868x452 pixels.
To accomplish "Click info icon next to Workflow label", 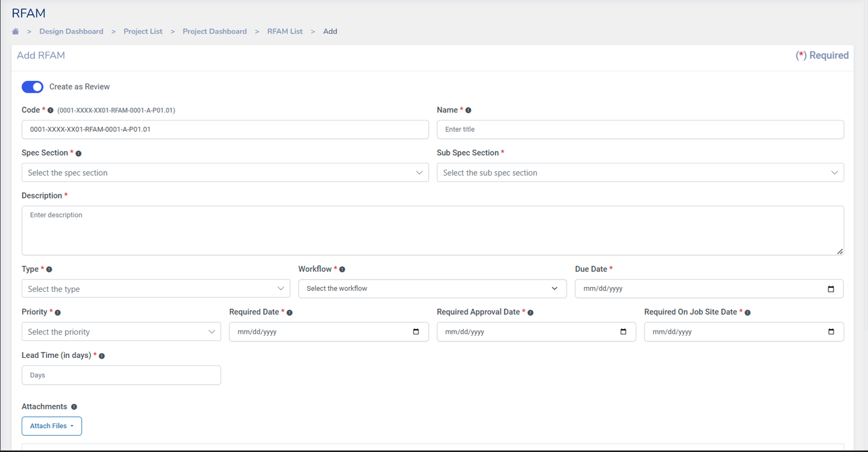I will (x=342, y=269).
